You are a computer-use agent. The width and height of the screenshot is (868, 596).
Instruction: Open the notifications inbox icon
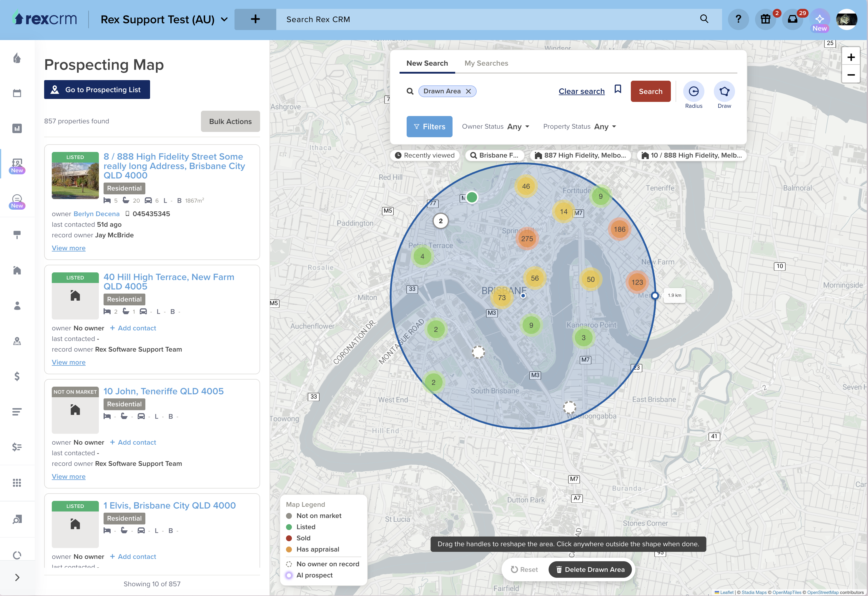(793, 19)
